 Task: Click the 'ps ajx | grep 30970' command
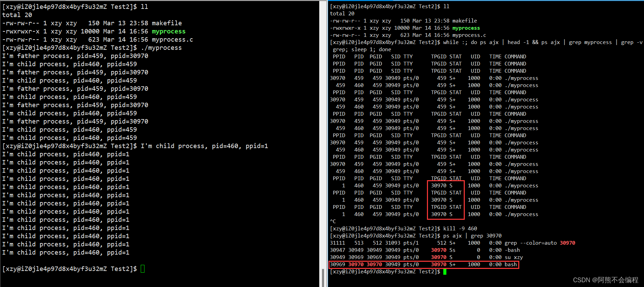(x=472, y=236)
